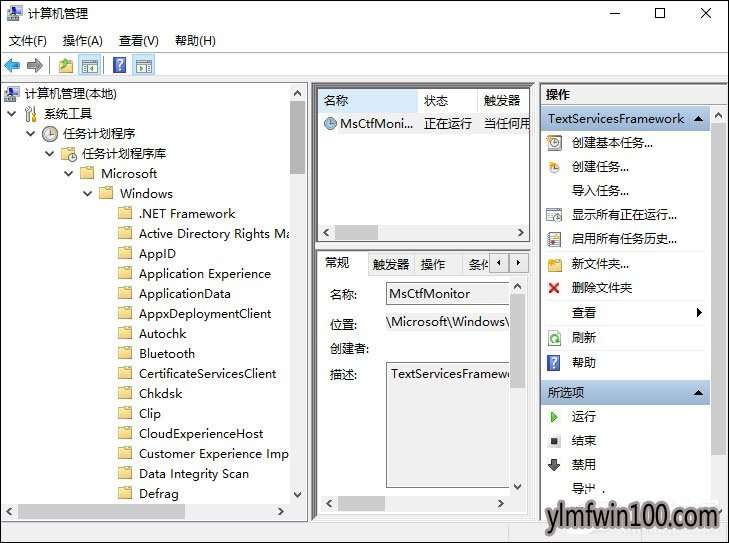Click the blue Help toolbar icon
The width and height of the screenshot is (729, 543).
coord(119,65)
